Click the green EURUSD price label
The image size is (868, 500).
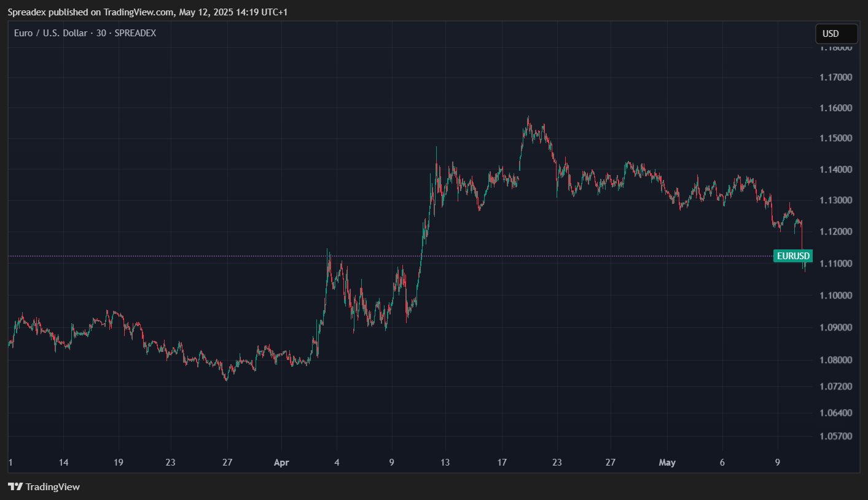point(793,256)
